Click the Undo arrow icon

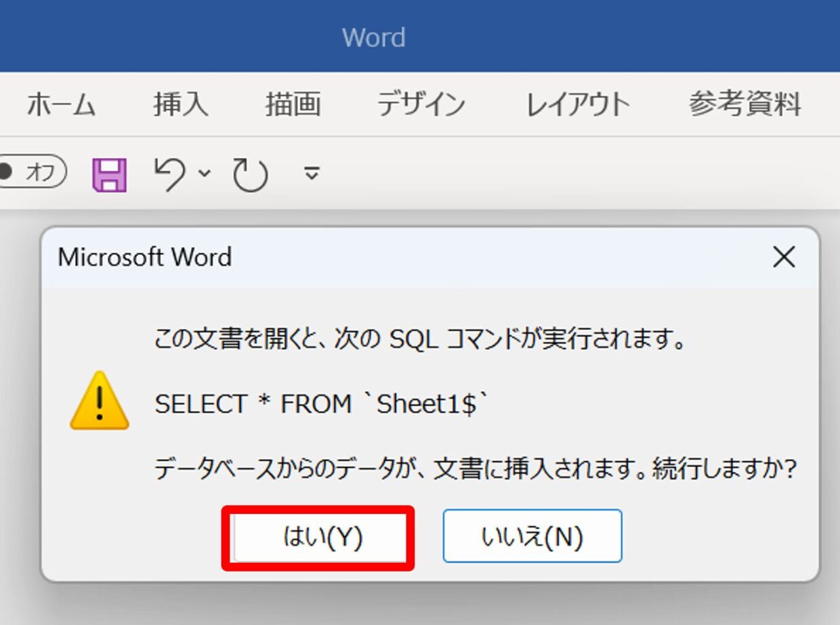pyautogui.click(x=169, y=174)
